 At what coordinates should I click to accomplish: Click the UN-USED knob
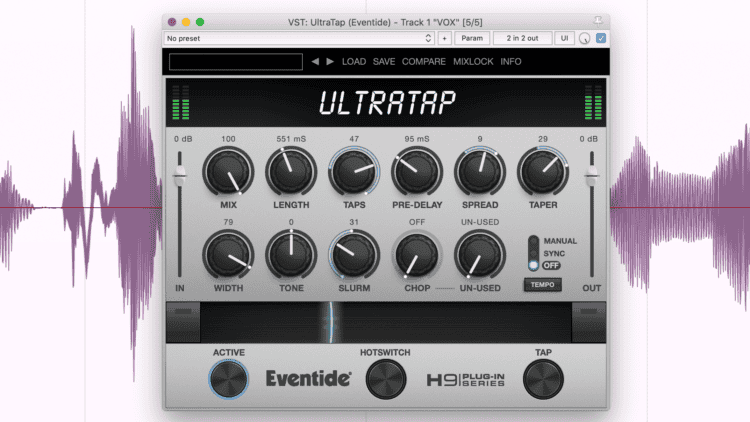[480, 255]
